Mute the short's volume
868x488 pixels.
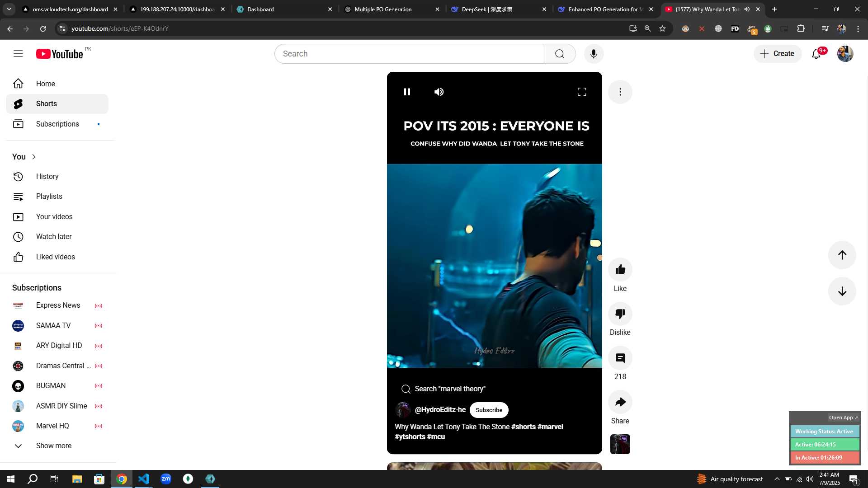coord(439,92)
